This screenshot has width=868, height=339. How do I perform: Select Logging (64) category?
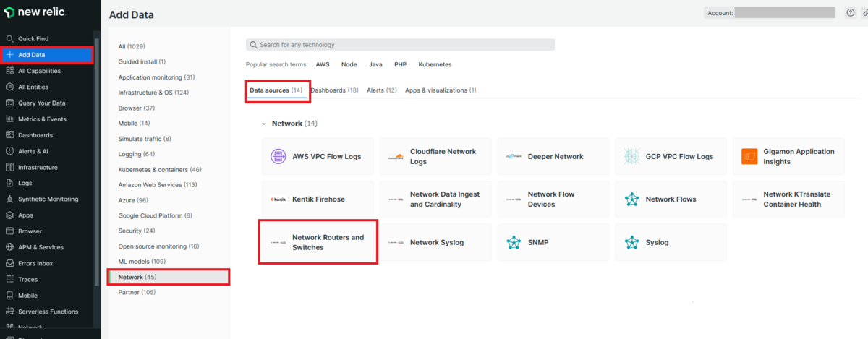click(137, 154)
